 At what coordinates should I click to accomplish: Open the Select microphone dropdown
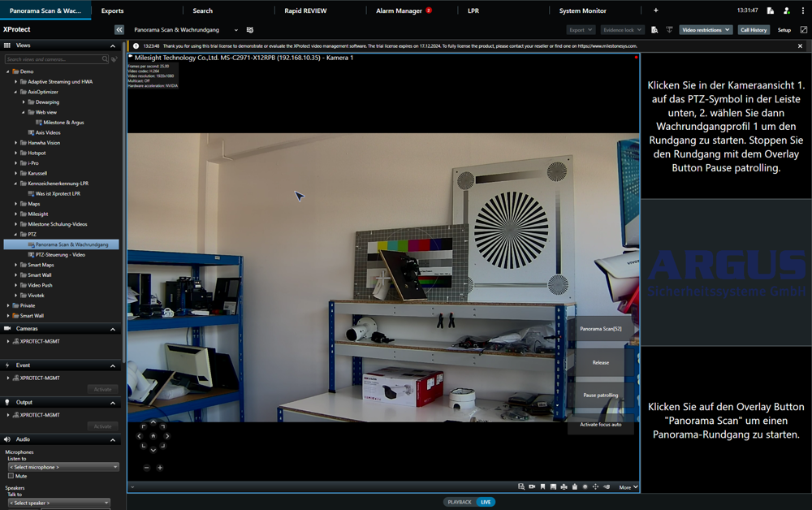(x=63, y=467)
